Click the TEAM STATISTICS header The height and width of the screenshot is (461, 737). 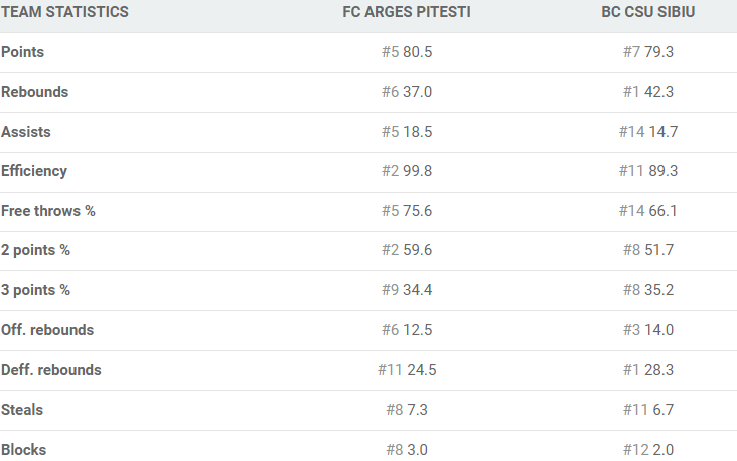64,12
